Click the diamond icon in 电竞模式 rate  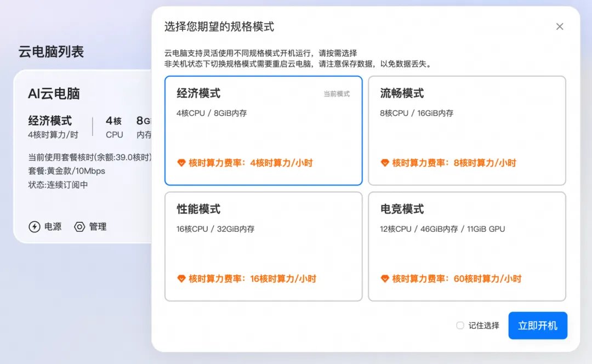[385, 278]
